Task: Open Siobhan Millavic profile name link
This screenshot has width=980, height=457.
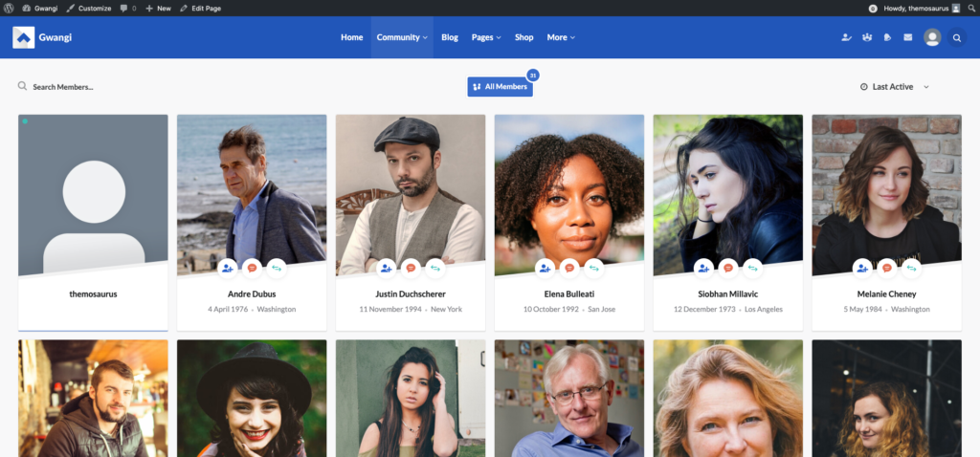Action: (x=728, y=294)
